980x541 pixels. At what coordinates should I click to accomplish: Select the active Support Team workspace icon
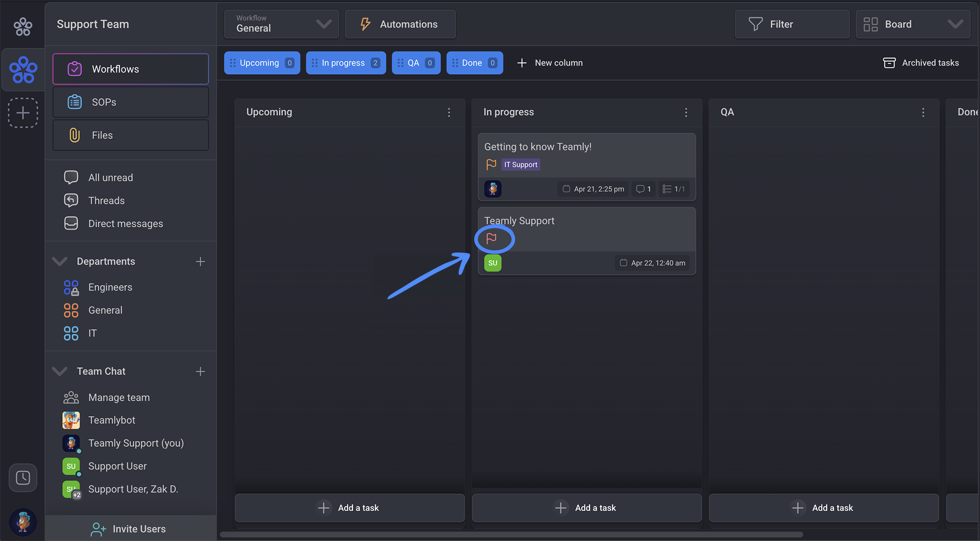tap(23, 70)
